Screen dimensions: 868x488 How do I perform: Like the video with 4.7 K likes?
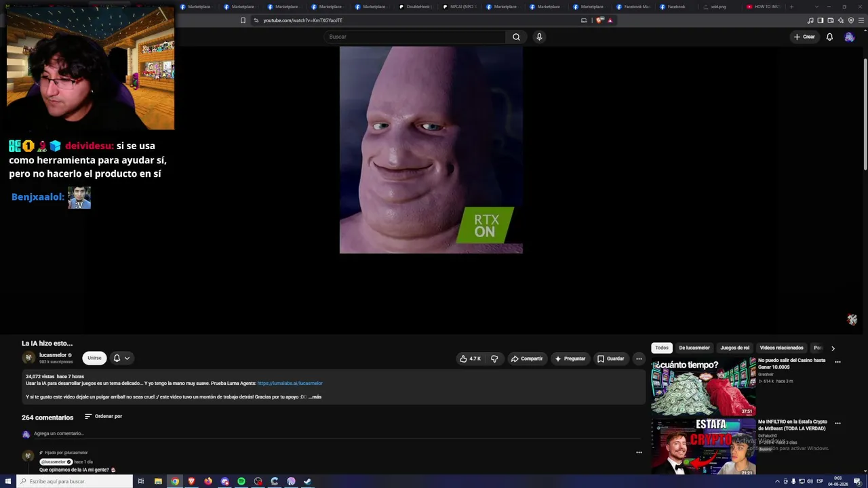(470, 359)
